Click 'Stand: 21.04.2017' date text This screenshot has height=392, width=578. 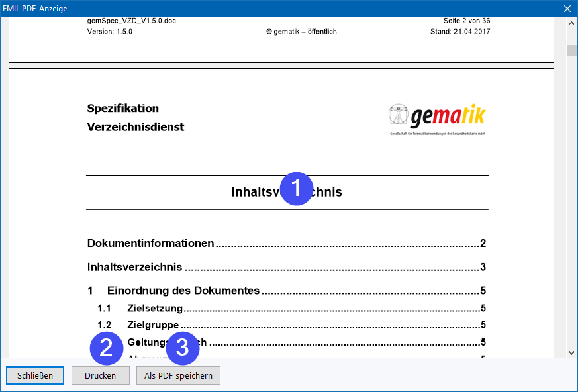click(x=460, y=32)
